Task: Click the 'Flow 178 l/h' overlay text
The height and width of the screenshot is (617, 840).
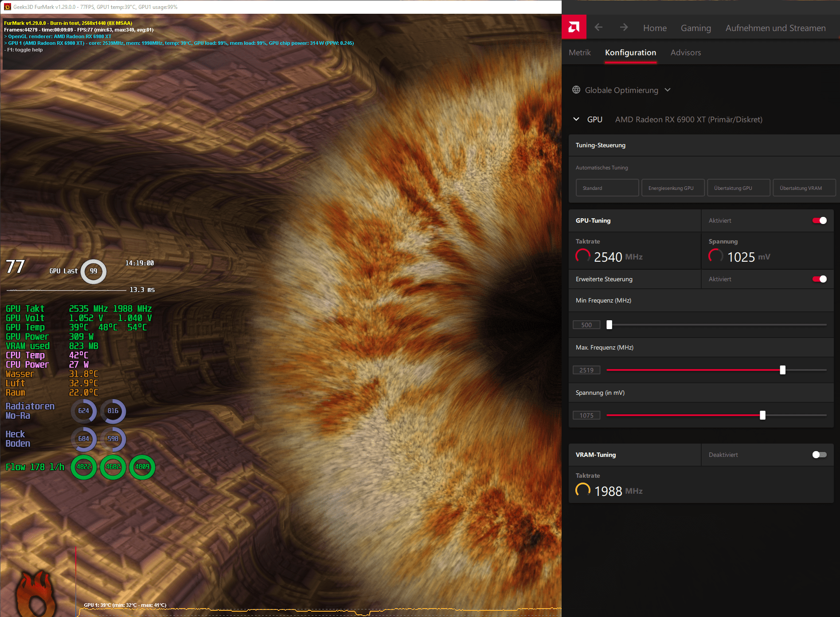Action: [x=35, y=467]
